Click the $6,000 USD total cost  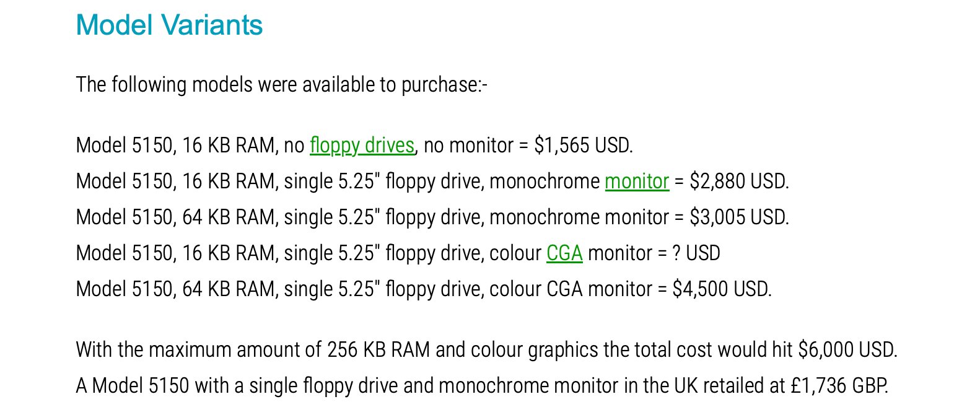[x=847, y=350]
